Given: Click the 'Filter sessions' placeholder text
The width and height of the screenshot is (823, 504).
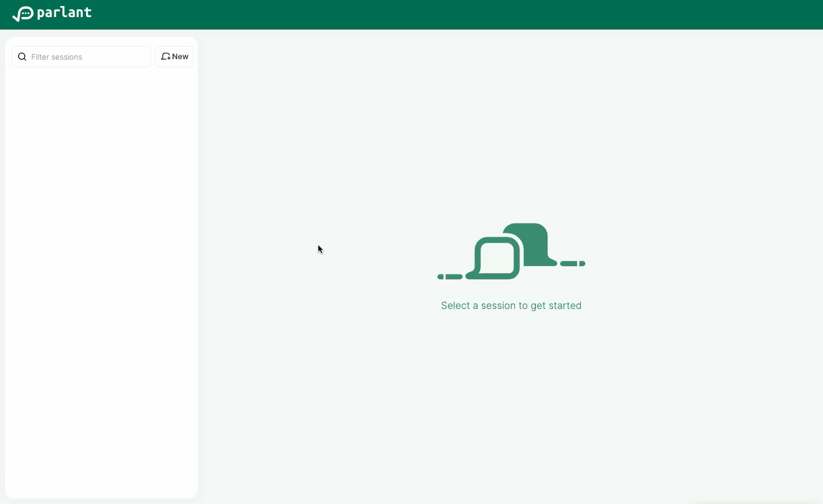Looking at the screenshot, I should 56,57.
